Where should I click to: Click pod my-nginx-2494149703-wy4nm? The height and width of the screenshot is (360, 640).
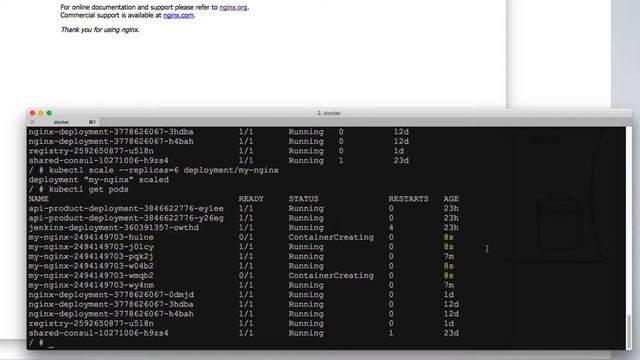pos(91,285)
